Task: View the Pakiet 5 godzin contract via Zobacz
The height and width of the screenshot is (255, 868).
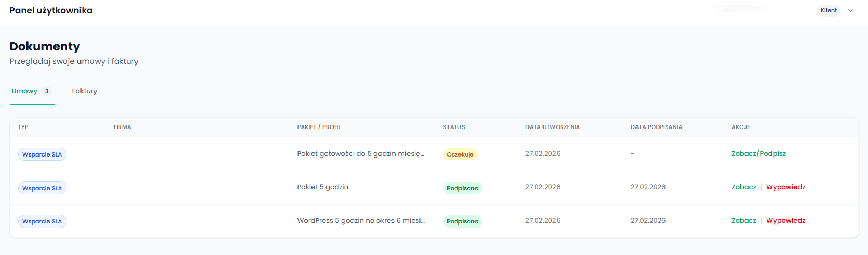Action: 743,187
